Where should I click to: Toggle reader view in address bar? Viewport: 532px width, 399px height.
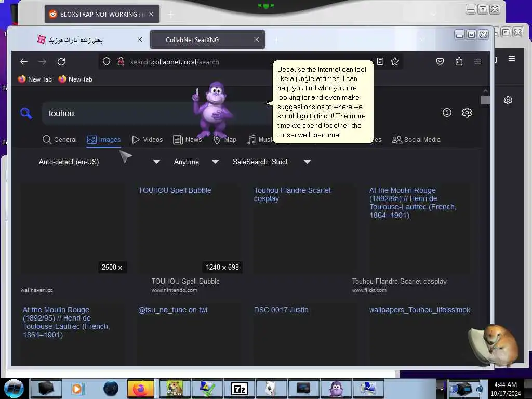pyautogui.click(x=380, y=61)
